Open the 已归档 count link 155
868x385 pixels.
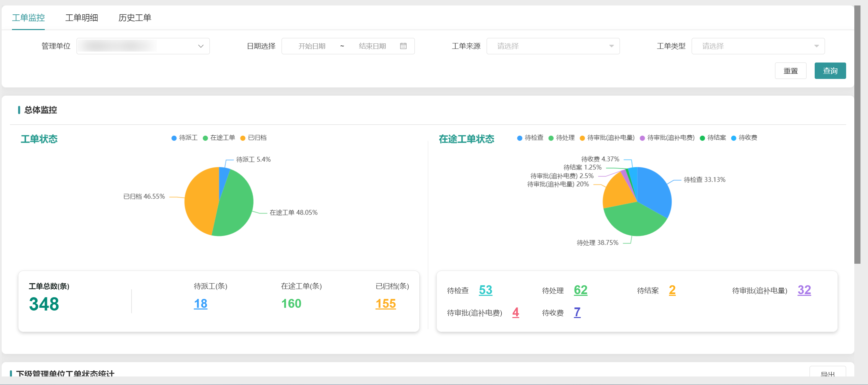[x=385, y=304]
